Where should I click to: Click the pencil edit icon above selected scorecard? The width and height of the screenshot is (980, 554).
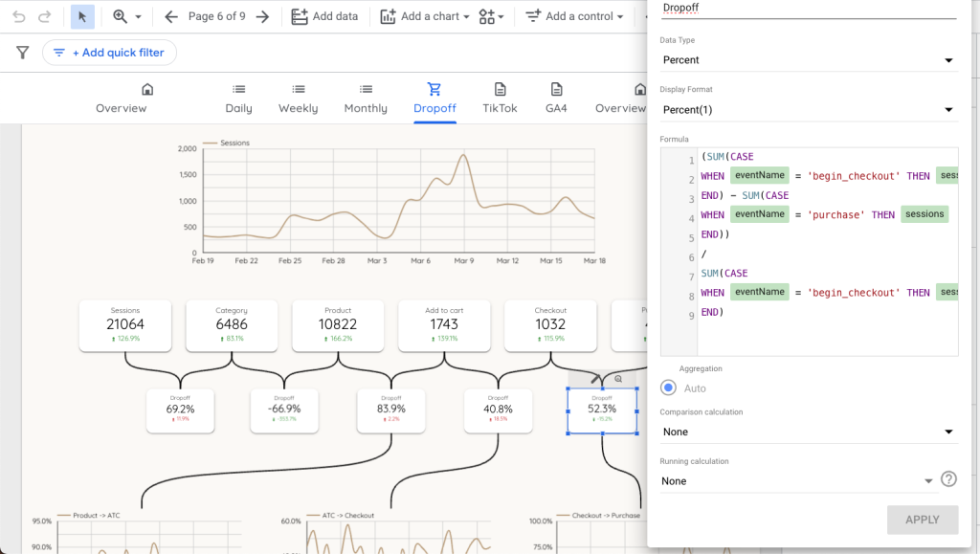tap(595, 379)
